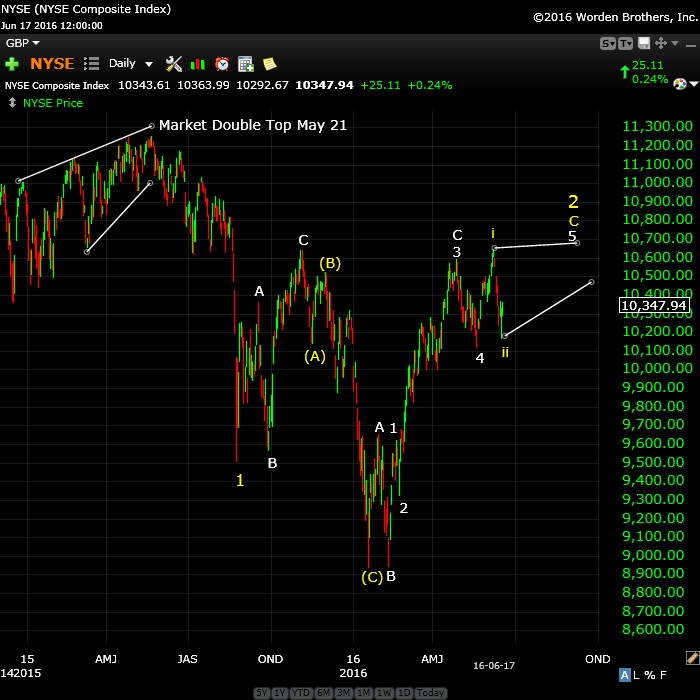Open chart settings wrench and screwdriver icon
Image resolution: width=700 pixels, height=700 pixels.
[x=174, y=64]
